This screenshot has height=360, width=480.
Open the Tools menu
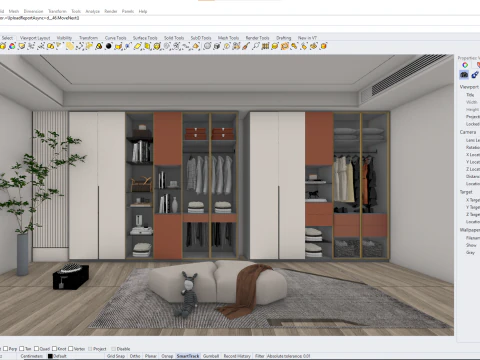[x=76, y=11]
